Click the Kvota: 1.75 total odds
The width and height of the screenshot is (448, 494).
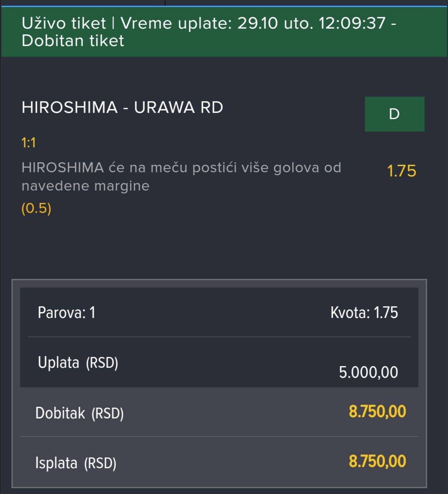[364, 313]
